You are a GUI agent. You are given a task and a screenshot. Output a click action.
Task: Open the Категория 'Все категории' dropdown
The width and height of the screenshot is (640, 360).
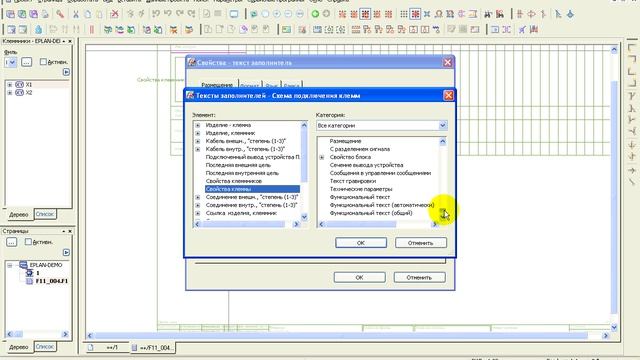442,126
